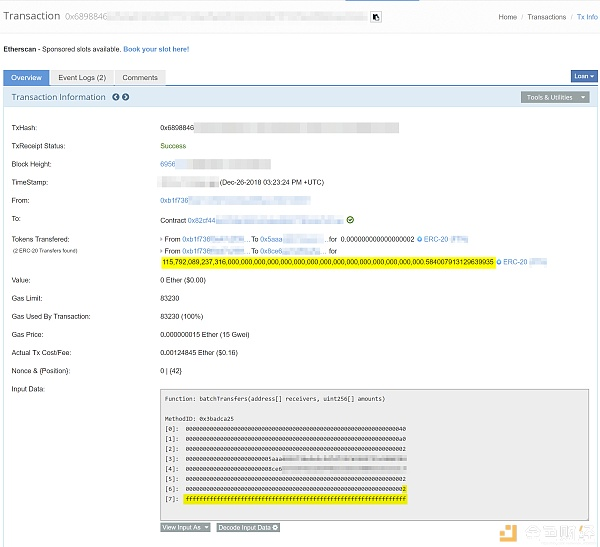The height and width of the screenshot is (547, 600).
Task: Open the Comments tab
Action: 140,78
